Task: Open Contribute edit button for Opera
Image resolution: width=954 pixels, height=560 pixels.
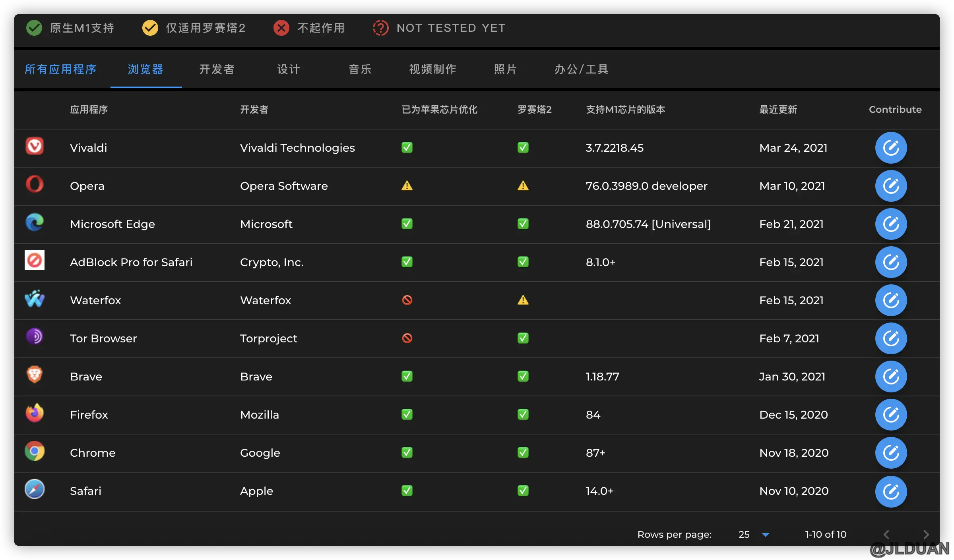Action: 891,186
